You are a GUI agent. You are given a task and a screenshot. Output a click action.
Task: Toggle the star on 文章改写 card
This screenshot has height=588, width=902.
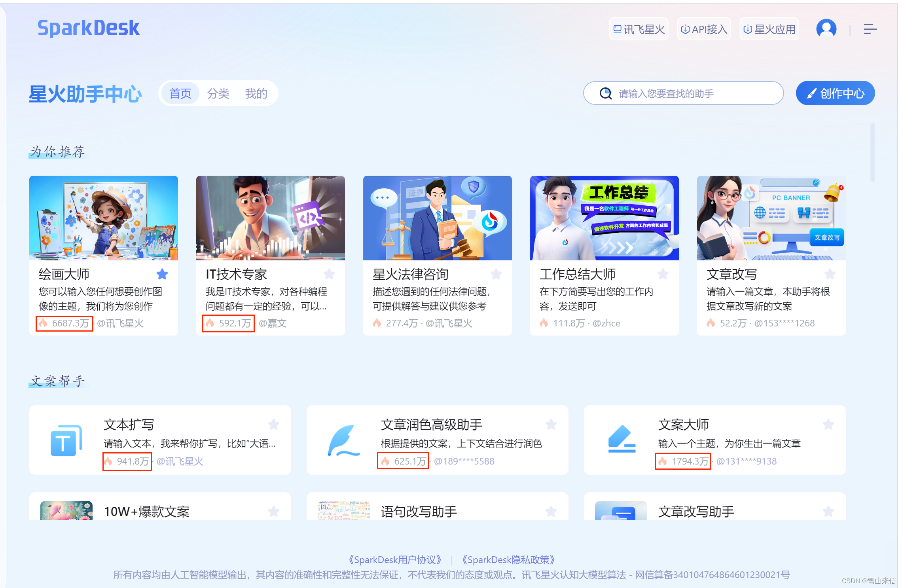click(830, 274)
